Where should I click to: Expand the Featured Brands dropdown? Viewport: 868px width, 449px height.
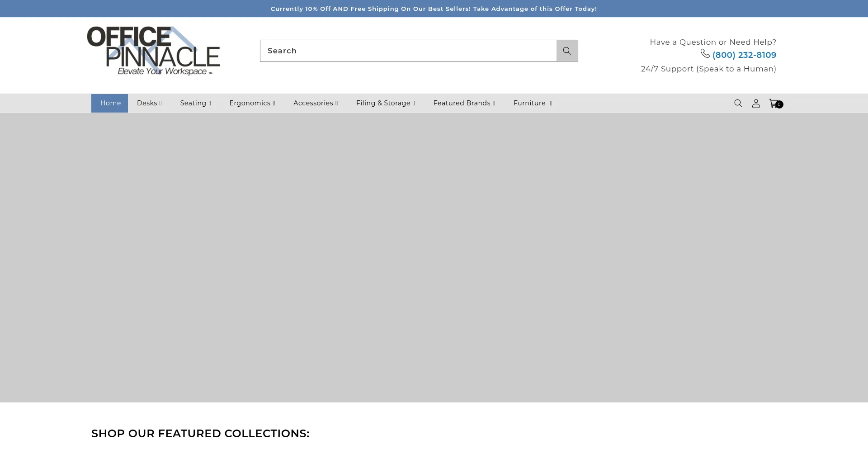coord(464,103)
